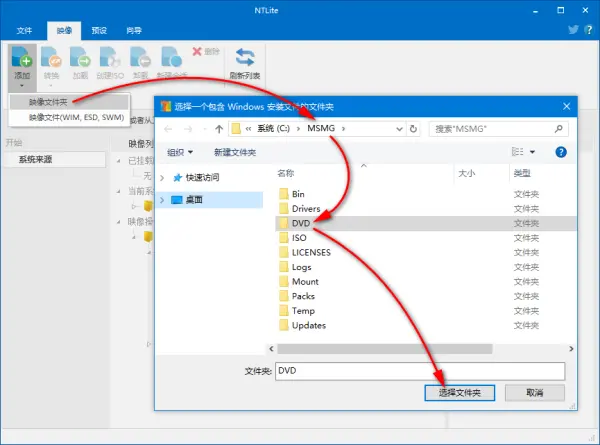600x445 pixels.
Task: Open the view options dropdown arrow
Action: coord(532,152)
